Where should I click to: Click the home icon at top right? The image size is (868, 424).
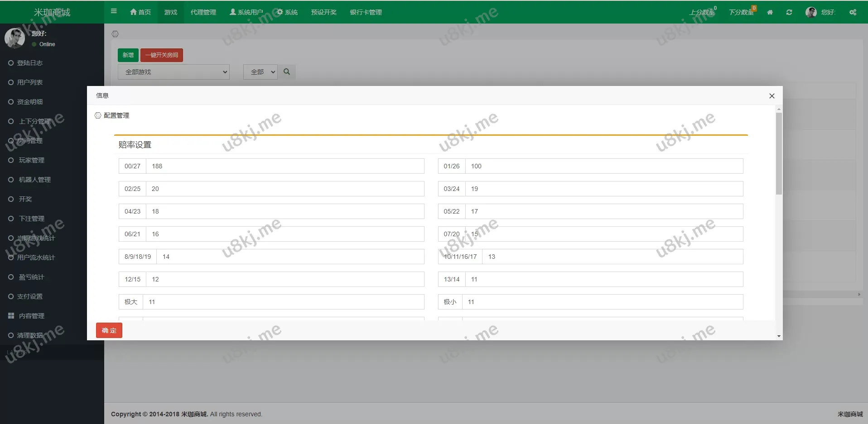pyautogui.click(x=770, y=12)
